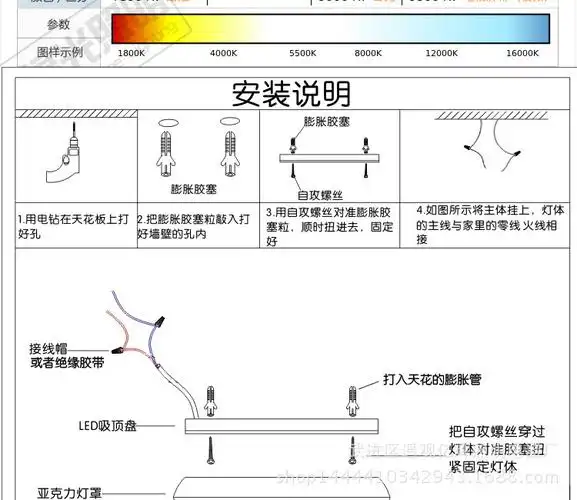Click the 12000K label

pyautogui.click(x=441, y=53)
